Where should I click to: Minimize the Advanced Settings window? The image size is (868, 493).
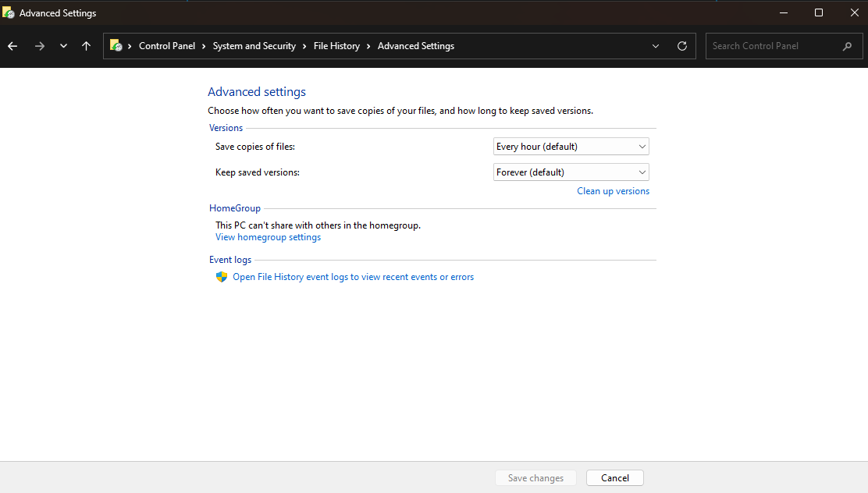[x=783, y=12]
